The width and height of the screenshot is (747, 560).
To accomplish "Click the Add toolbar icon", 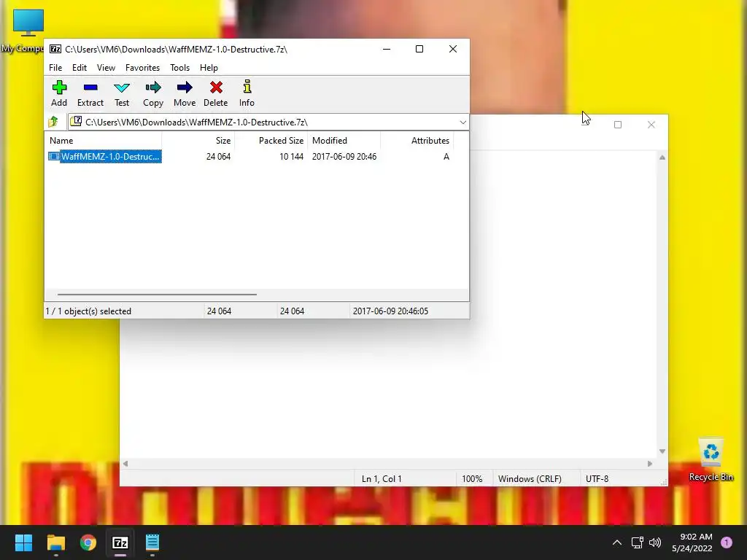I will 59,87.
